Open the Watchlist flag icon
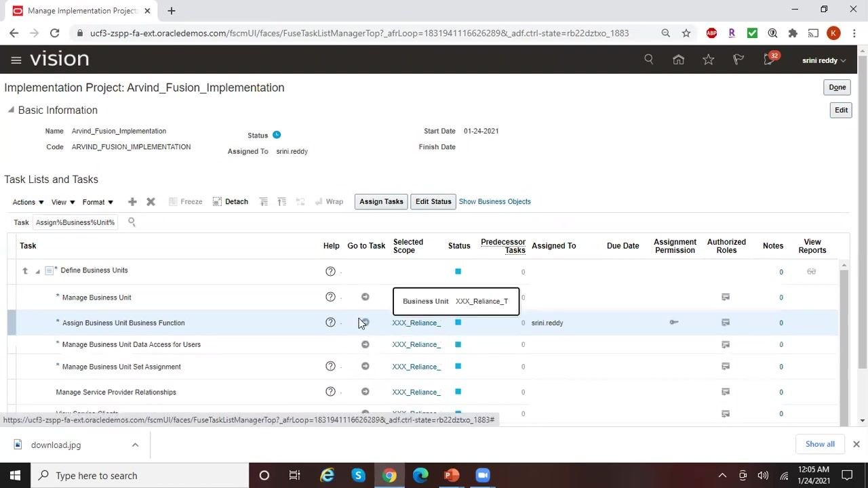This screenshot has height=488, width=868. [738, 60]
